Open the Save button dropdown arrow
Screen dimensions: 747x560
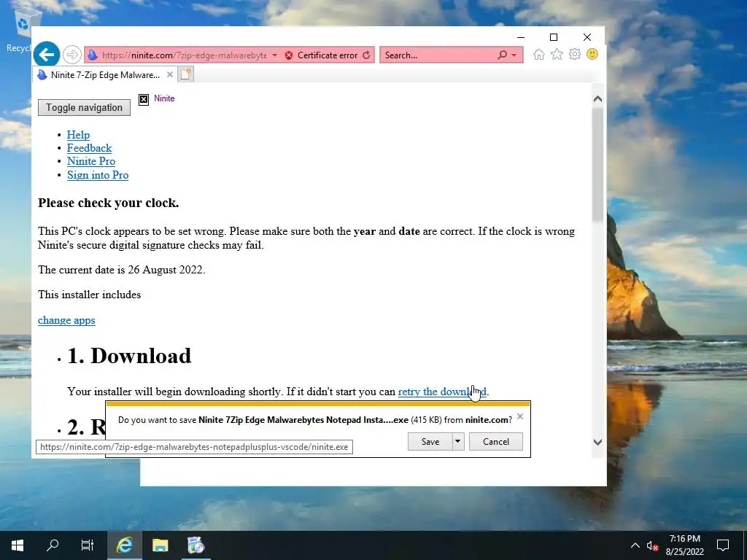458,441
